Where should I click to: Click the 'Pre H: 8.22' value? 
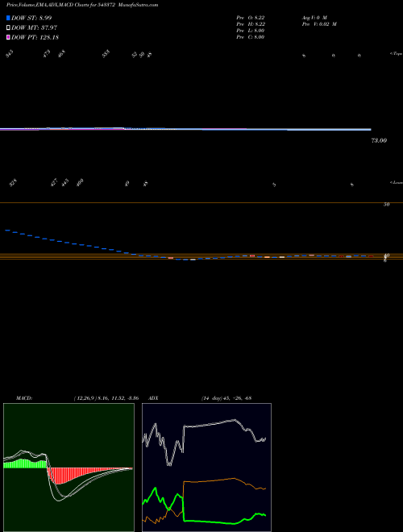coord(251,24)
